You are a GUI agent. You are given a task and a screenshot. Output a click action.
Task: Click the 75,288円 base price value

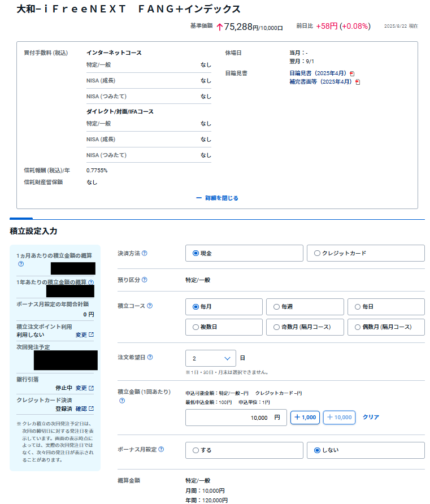(x=250, y=27)
